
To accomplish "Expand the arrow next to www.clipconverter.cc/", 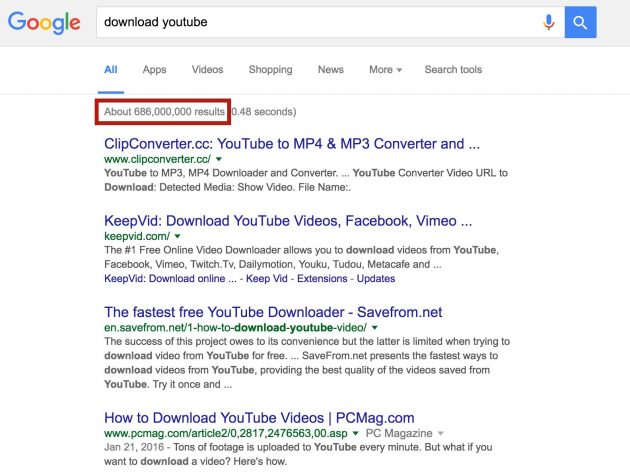I will (x=219, y=159).
